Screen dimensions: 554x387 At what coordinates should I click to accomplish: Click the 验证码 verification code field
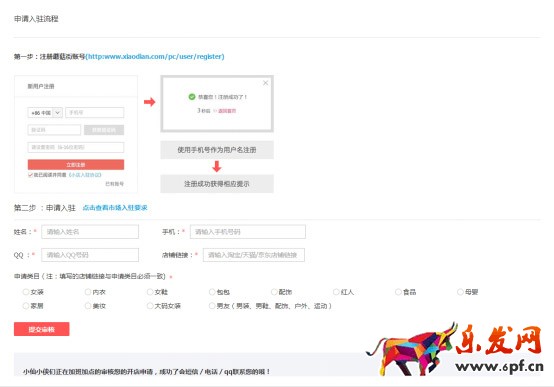54,130
